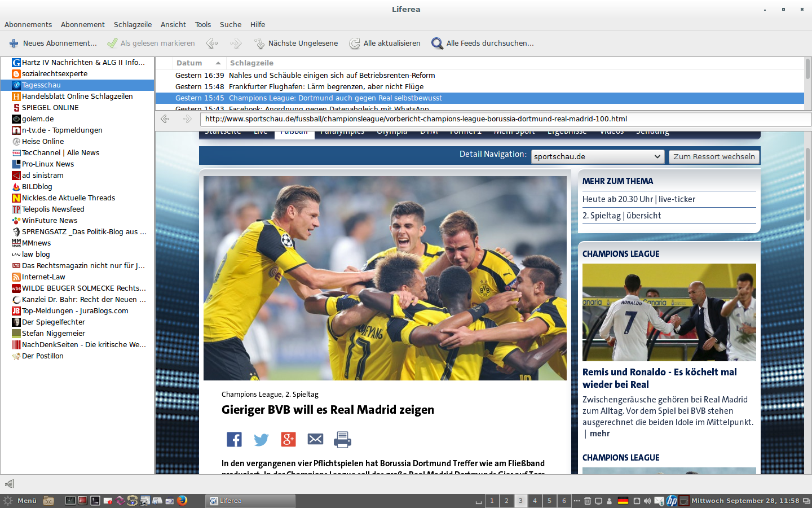The image size is (812, 508).
Task: Open Remis und Ronaldo article link
Action: 660,378
